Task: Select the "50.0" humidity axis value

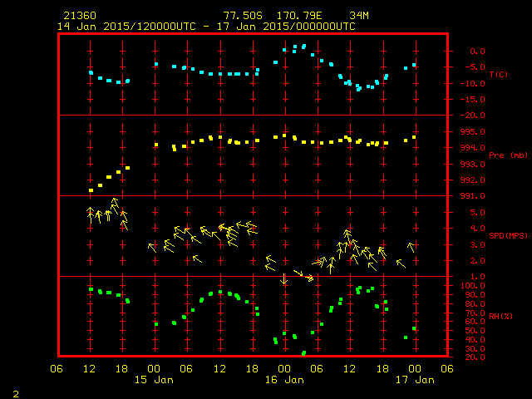Action: point(475,331)
